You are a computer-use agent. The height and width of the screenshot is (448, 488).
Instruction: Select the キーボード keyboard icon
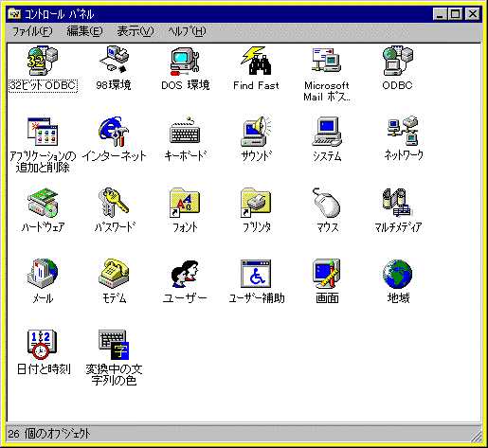click(x=185, y=131)
